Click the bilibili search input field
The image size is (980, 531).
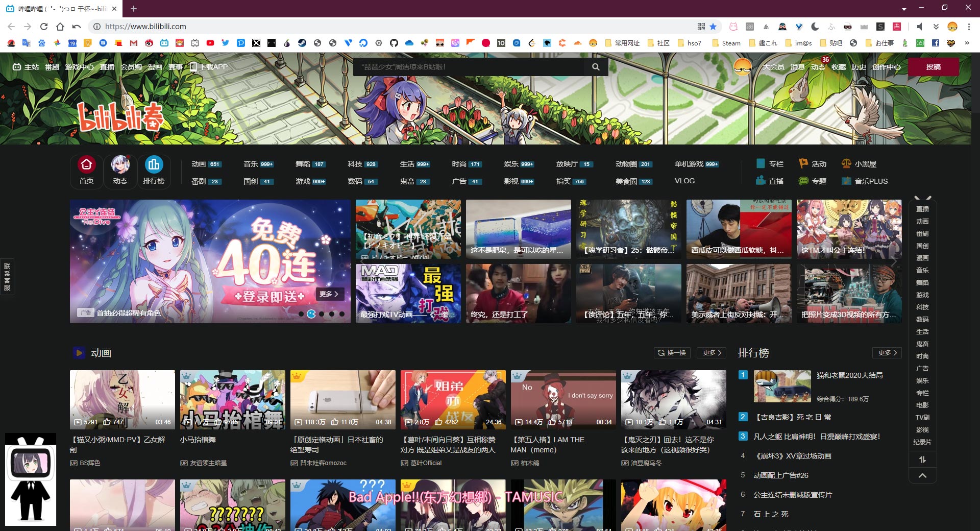pos(470,67)
